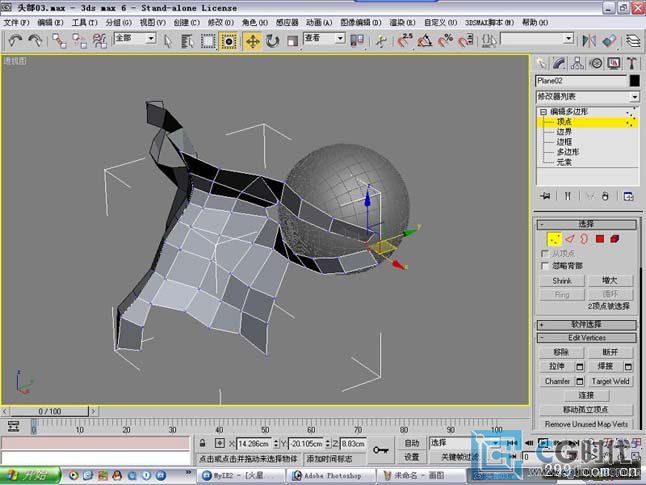This screenshot has width=646, height=485.
Task: Switch to the Hierarchy panel tab
Action: [x=577, y=63]
